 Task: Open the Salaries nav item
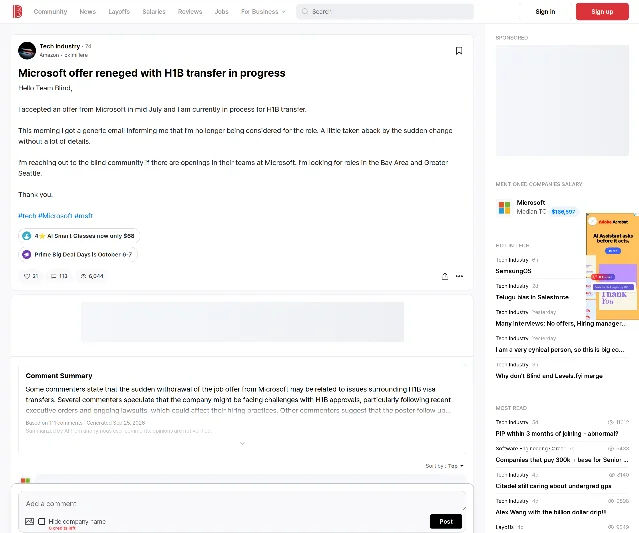(154, 11)
